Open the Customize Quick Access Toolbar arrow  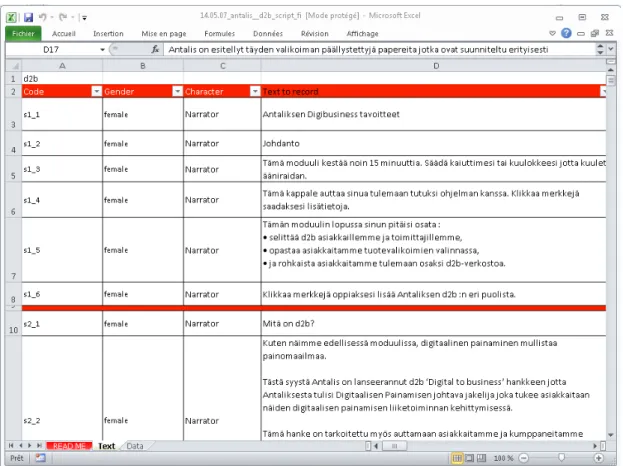coord(84,17)
